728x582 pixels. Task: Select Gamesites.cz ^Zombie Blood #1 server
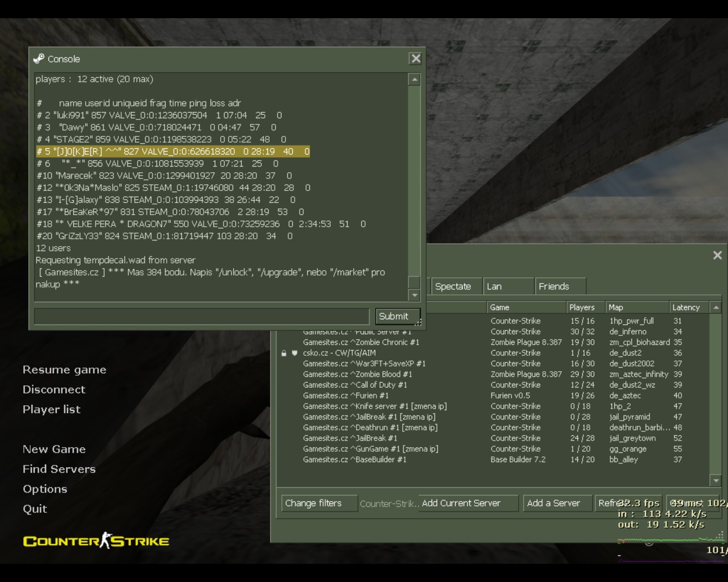coord(493,374)
